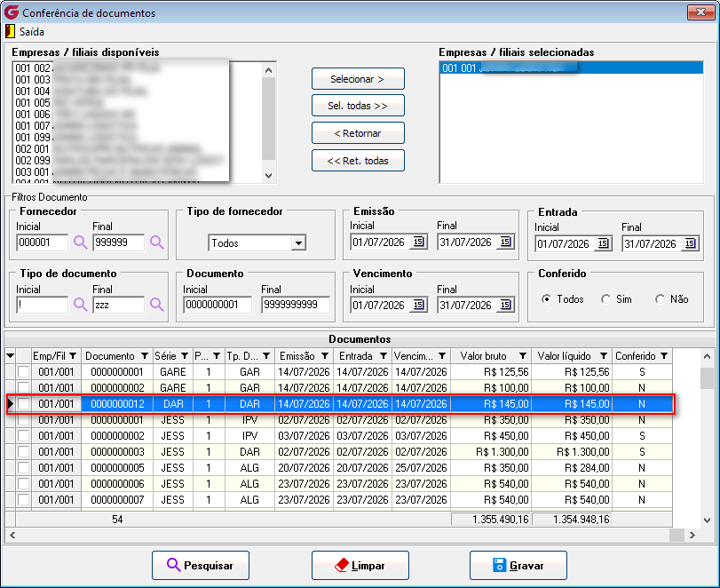720x588 pixels.
Task: Open the grid select-all dropdown arrow
Action: [x=10, y=356]
